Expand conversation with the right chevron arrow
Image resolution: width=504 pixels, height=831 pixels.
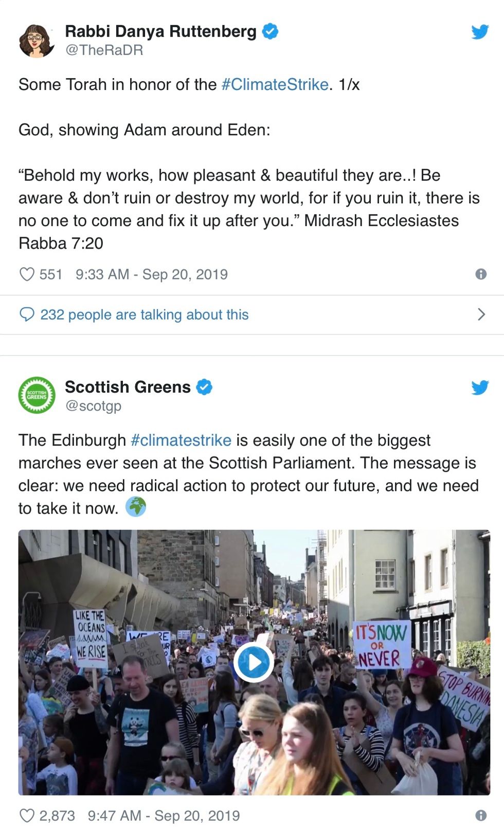tap(481, 314)
